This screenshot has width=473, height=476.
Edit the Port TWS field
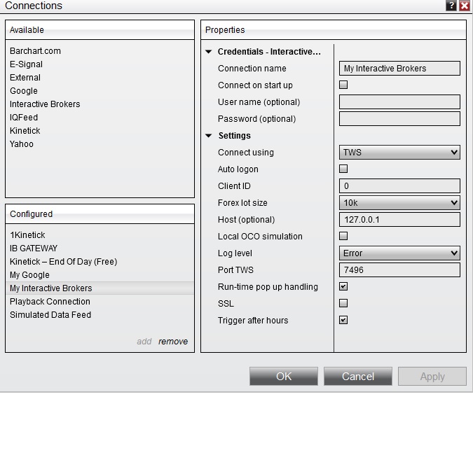tap(399, 270)
